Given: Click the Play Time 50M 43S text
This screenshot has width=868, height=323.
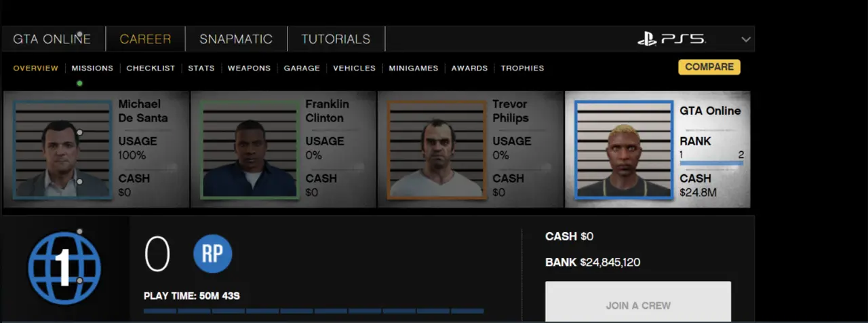Looking at the screenshot, I should [x=192, y=296].
